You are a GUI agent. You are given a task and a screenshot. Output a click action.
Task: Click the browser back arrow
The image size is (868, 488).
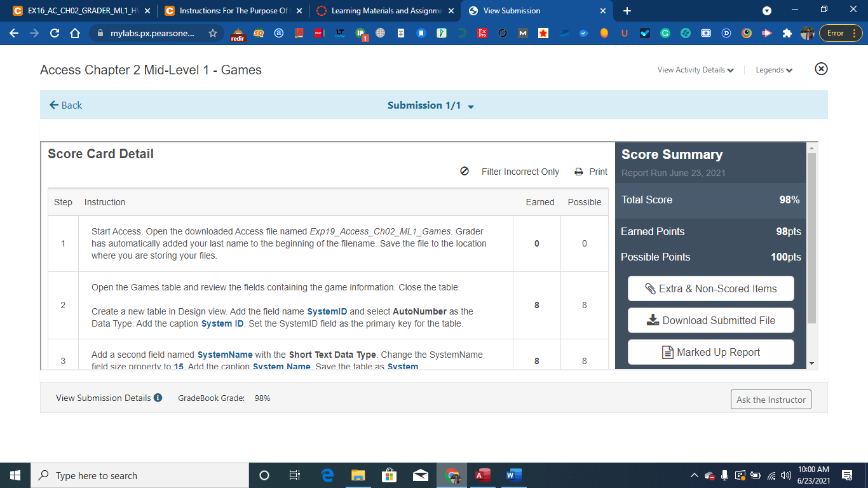click(14, 33)
